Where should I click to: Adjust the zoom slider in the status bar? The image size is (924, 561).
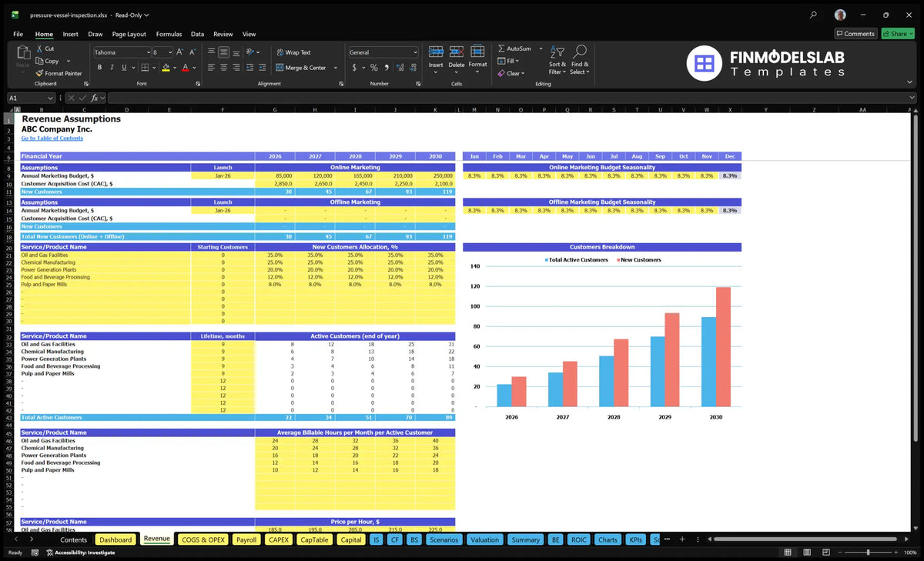(x=867, y=553)
